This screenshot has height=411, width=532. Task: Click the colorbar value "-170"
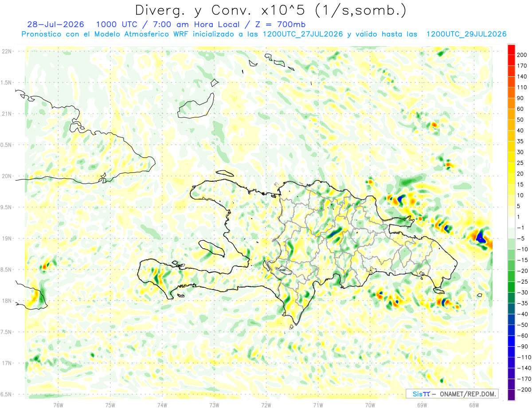pyautogui.click(x=524, y=379)
